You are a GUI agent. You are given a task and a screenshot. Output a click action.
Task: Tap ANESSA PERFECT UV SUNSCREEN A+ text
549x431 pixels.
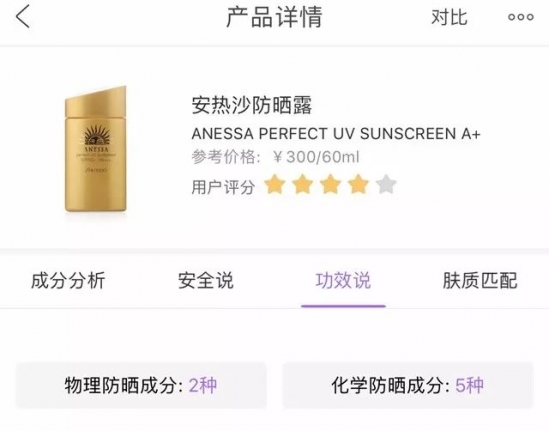[336, 134]
